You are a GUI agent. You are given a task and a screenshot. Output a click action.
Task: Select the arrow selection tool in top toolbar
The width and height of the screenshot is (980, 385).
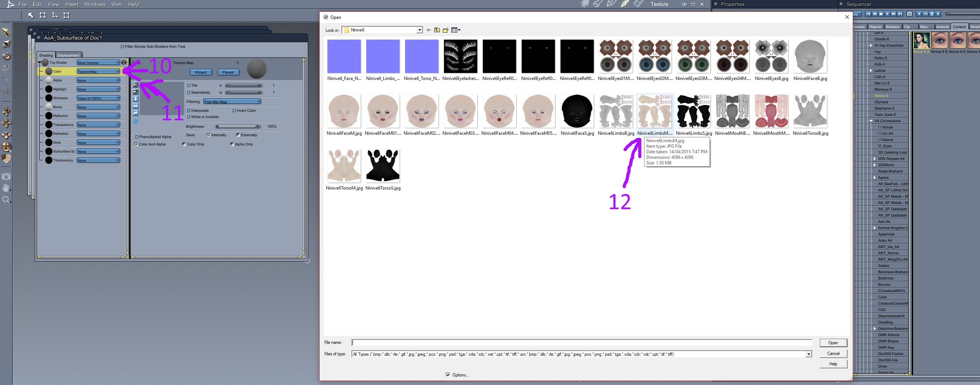click(x=31, y=15)
